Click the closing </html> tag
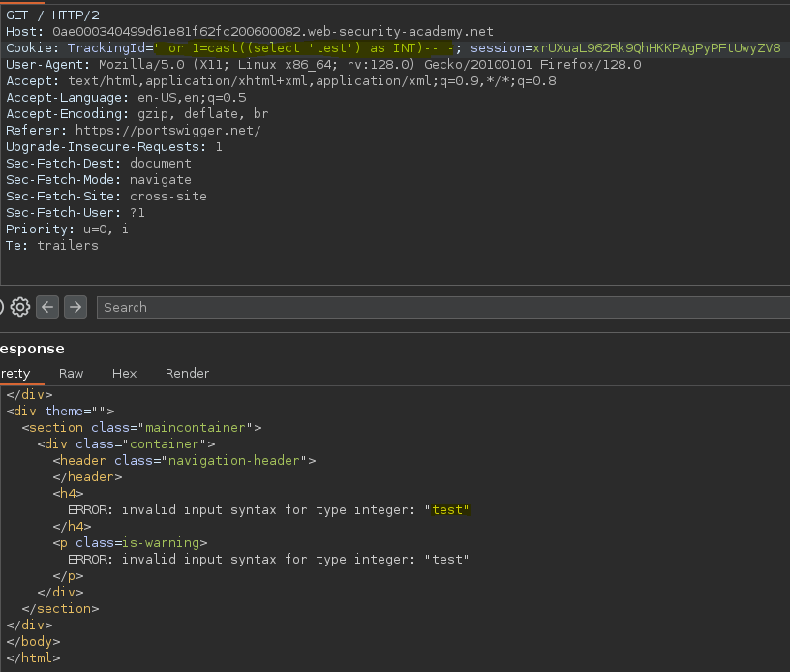 (x=33, y=657)
